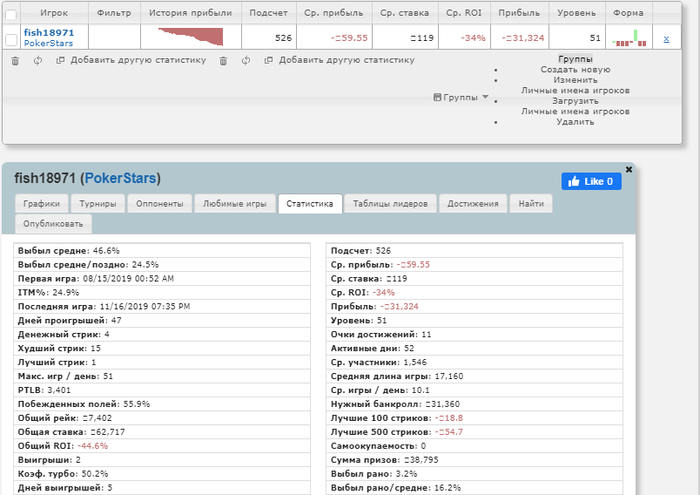The width and height of the screenshot is (700, 495).
Task: Sort by the Подсчет column header
Action: tap(268, 13)
